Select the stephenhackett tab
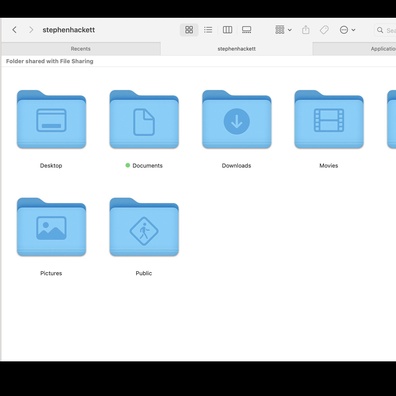Viewport: 396px width, 396px height. click(237, 49)
